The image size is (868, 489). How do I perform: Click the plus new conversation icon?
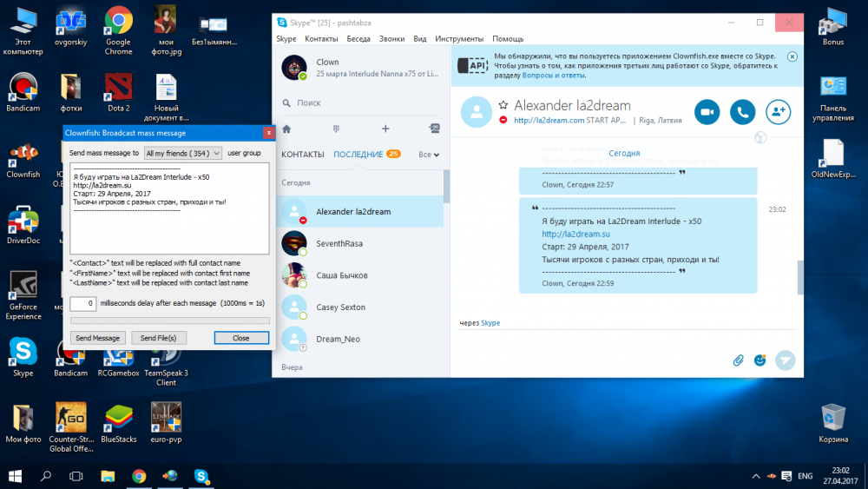pyautogui.click(x=385, y=129)
